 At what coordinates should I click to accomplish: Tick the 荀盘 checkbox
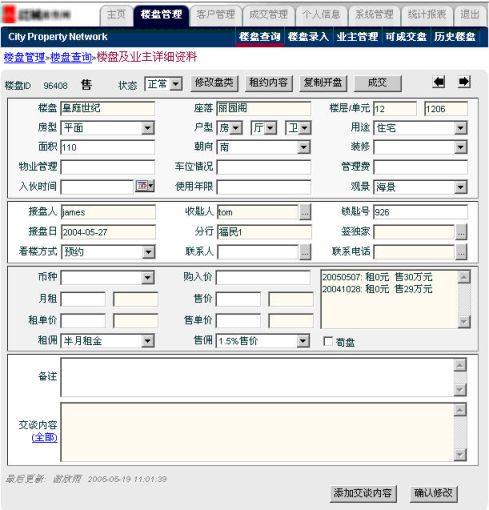(328, 341)
